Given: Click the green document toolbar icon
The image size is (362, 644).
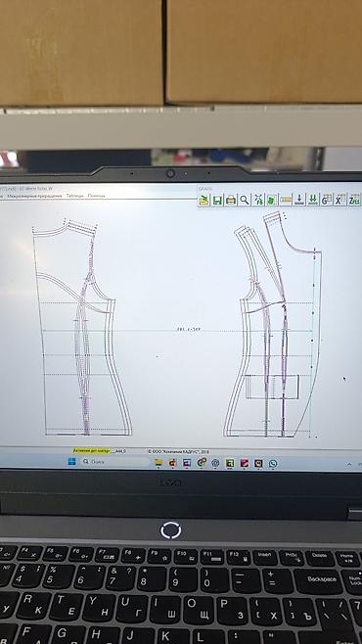Looking at the screenshot, I should (271, 200).
